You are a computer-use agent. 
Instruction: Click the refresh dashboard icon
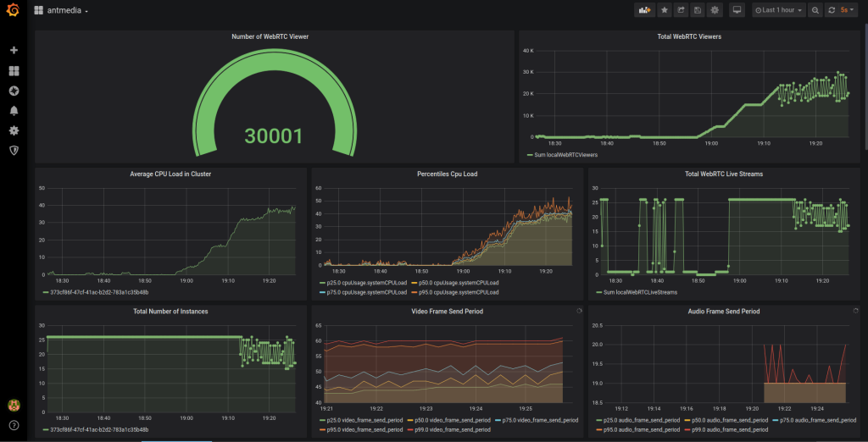click(x=831, y=10)
